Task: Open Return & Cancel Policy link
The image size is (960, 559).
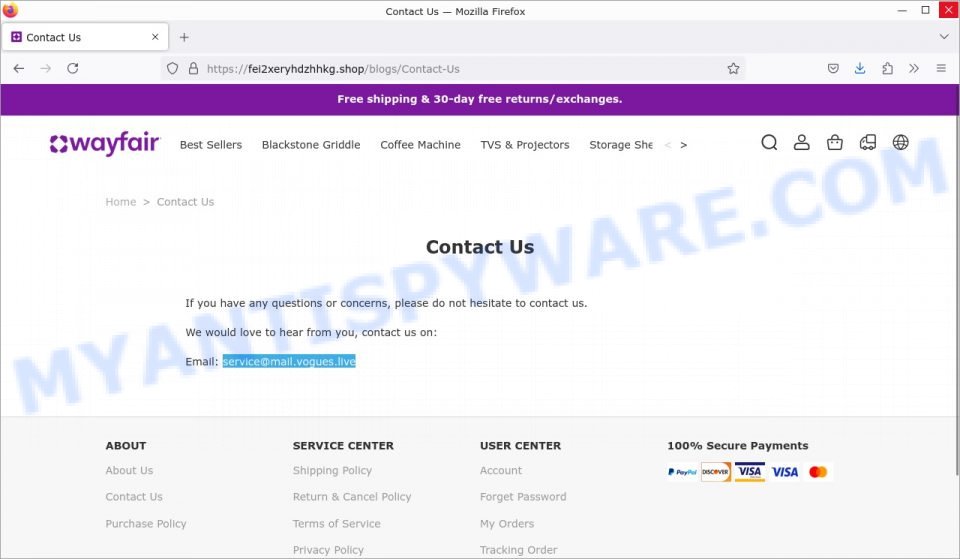Action: tap(352, 497)
